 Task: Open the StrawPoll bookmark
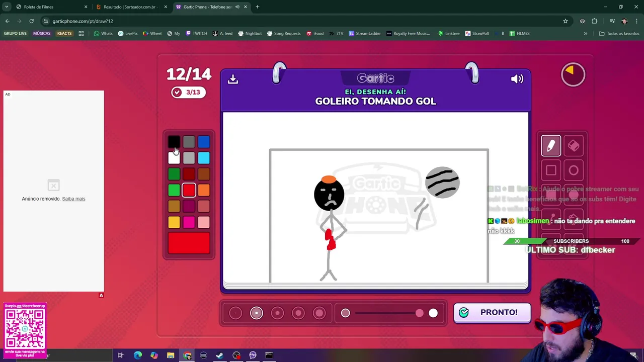coord(477,34)
